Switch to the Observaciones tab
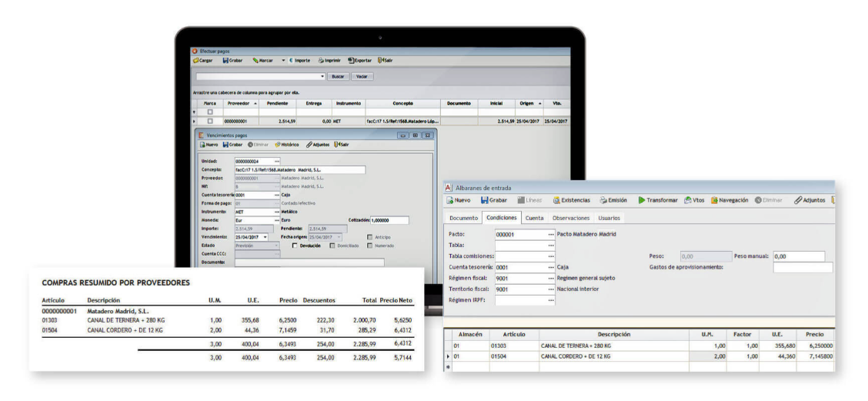 coord(571,218)
